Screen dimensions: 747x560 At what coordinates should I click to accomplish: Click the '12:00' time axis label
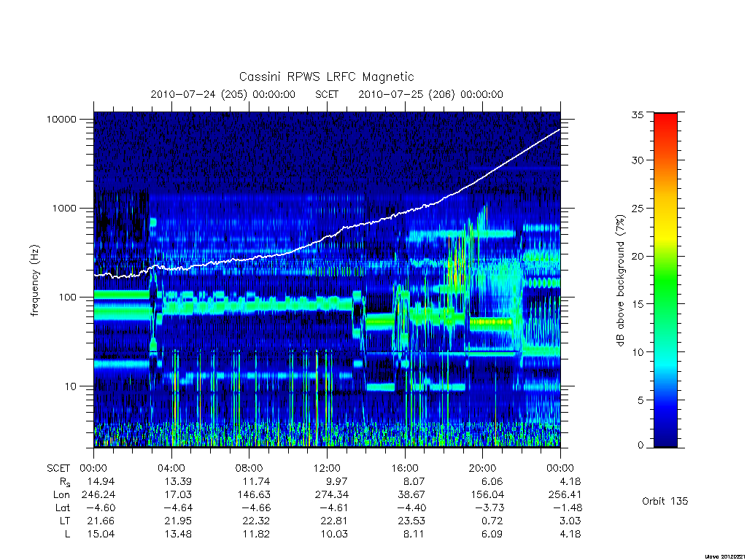click(x=327, y=468)
